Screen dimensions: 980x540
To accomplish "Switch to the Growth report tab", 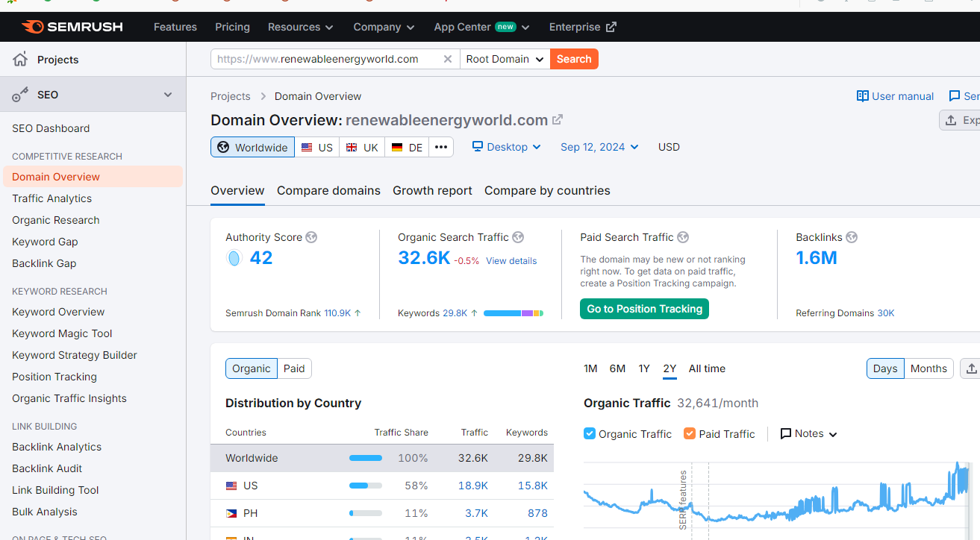I will (432, 190).
